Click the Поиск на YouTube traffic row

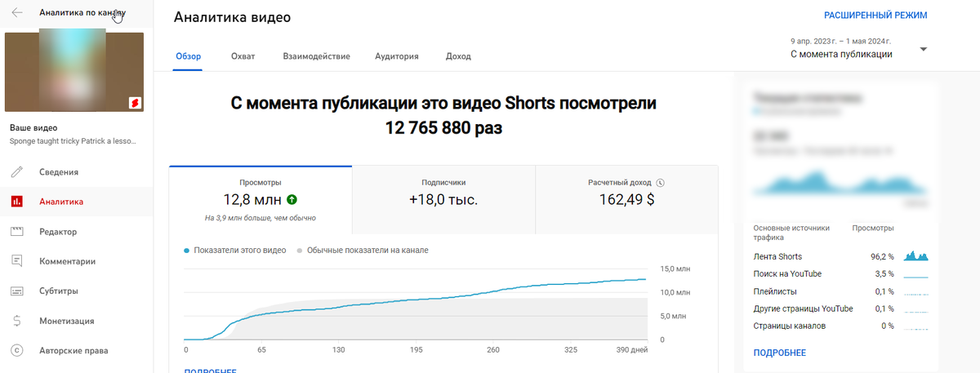(x=840, y=274)
